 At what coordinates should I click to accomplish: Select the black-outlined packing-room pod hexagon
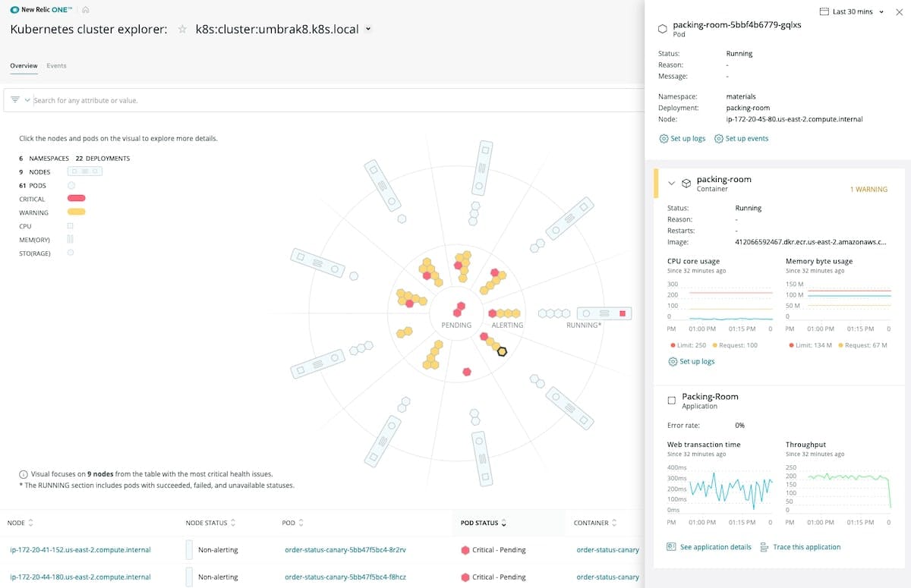click(x=501, y=351)
